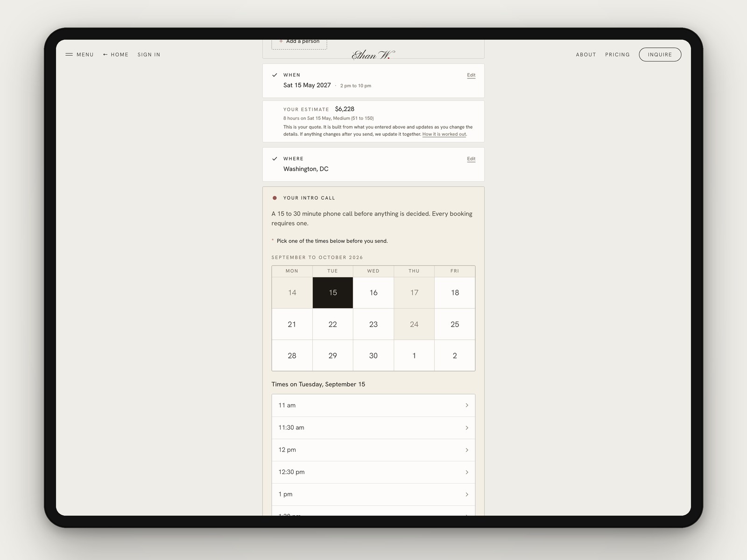Click the 'Sat 15 May 2027' date text
Image resolution: width=747 pixels, height=560 pixels.
(x=307, y=85)
